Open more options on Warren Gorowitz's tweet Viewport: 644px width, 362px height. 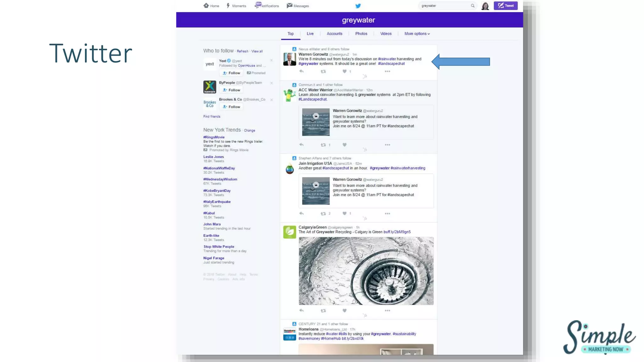pos(387,71)
